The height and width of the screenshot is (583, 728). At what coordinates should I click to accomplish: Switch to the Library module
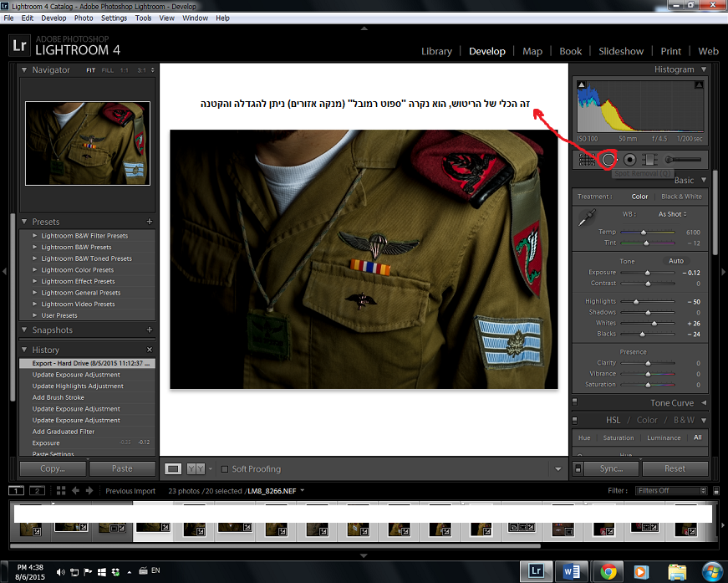436,51
